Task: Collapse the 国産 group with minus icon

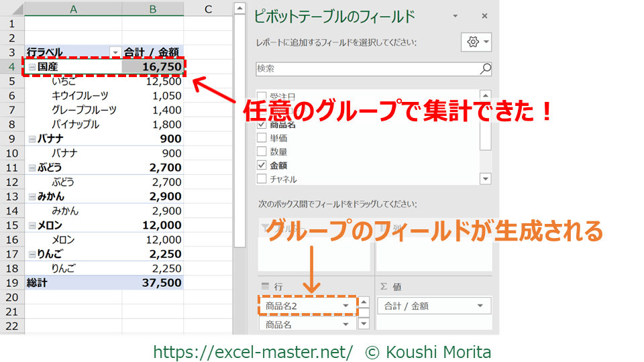Action: (31, 67)
